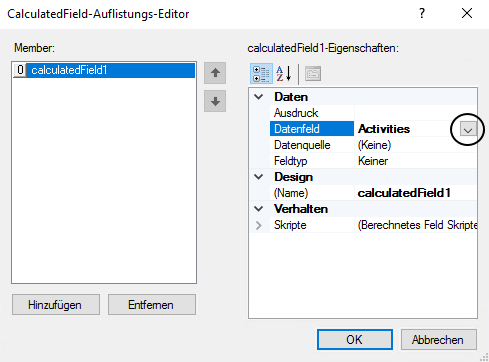489x362 pixels.
Task: Open the Datenfeld dropdown arrow
Action: [468, 130]
